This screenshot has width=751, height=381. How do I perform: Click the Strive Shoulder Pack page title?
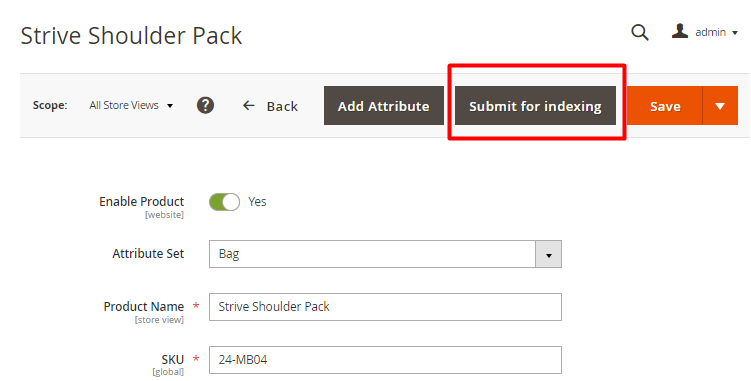[x=131, y=36]
